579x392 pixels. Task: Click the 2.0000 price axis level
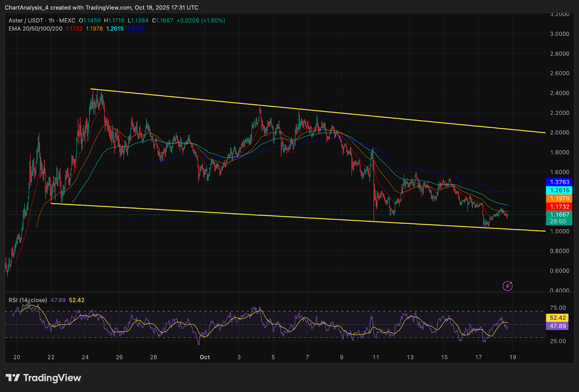(559, 133)
